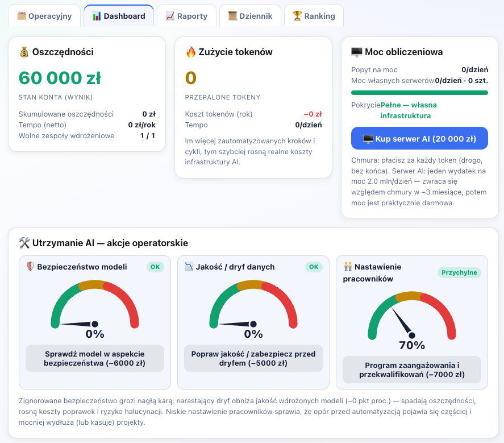Open the Dziennik tab

pyautogui.click(x=250, y=15)
